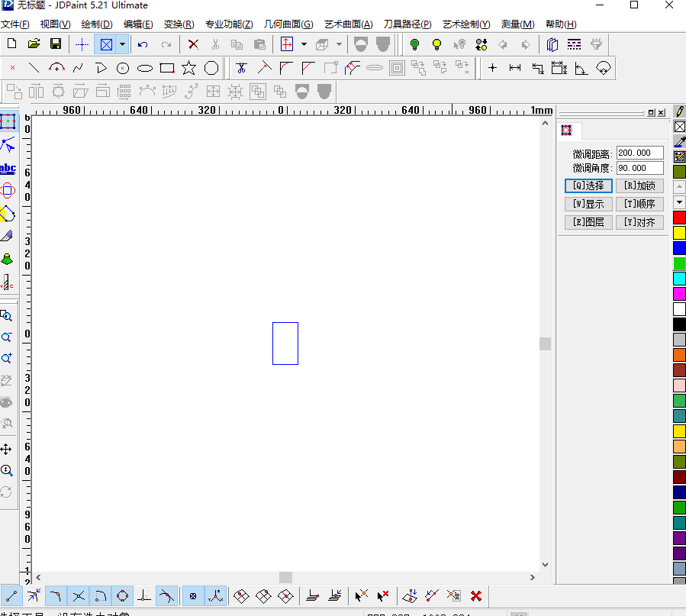Pick the cyan color swatch
The width and height of the screenshot is (686, 616).
679,279
